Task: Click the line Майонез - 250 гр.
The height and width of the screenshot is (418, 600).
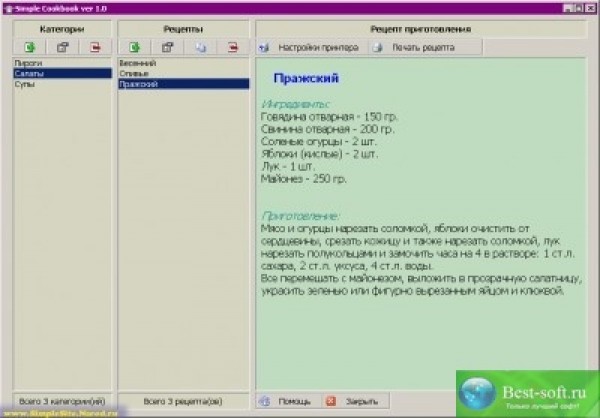Action: click(304, 179)
